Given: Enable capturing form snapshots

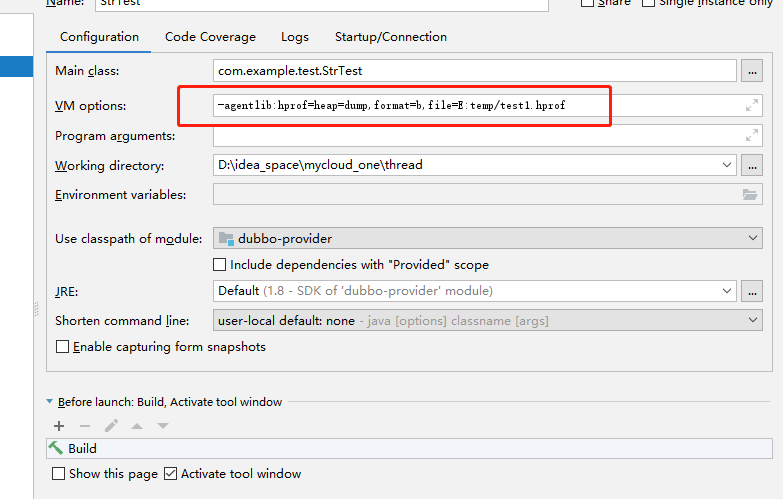Looking at the screenshot, I should point(62,347).
